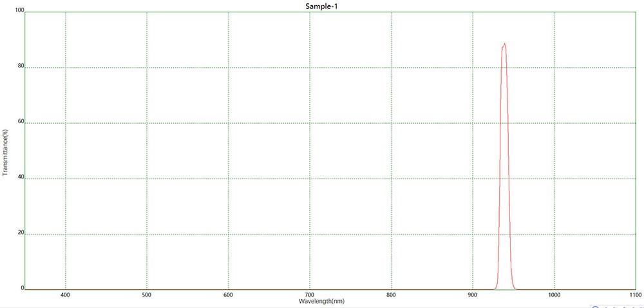Click the 1000 wavelength tick label
Image resolution: width=644 pixels, height=308 pixels.
pos(554,294)
